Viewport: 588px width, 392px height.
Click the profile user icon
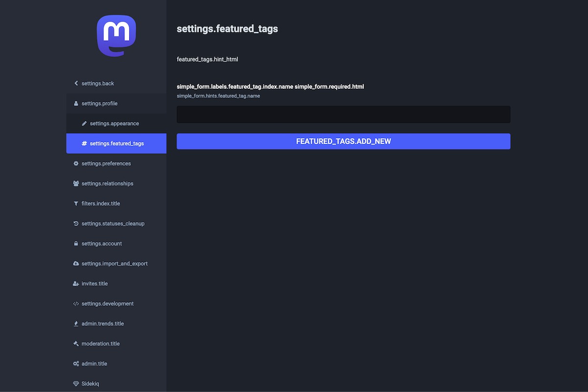coord(76,103)
